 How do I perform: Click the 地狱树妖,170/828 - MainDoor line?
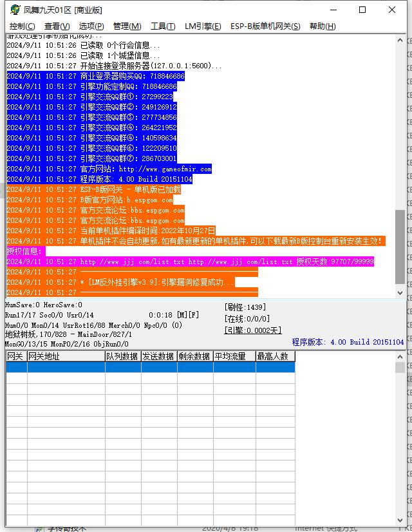(68, 334)
